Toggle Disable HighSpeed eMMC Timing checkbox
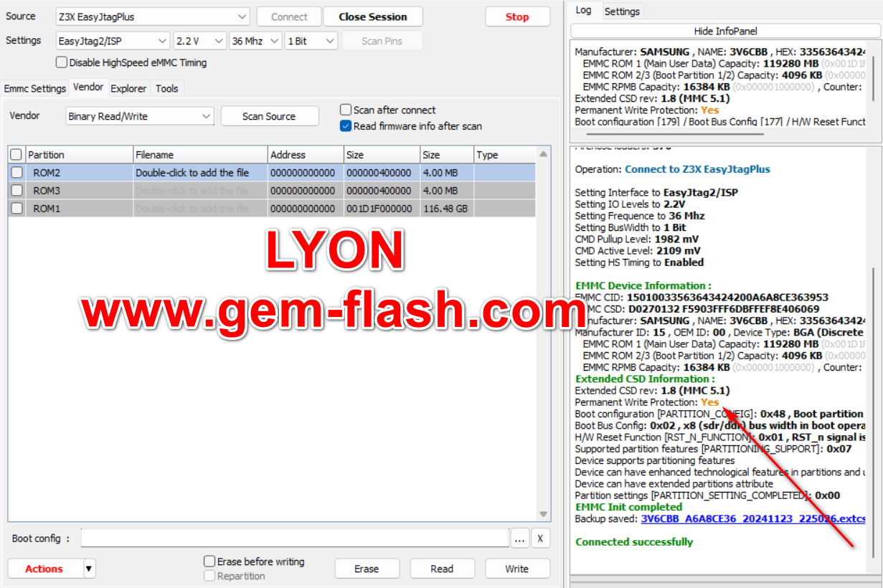The image size is (883, 588). click(x=62, y=62)
